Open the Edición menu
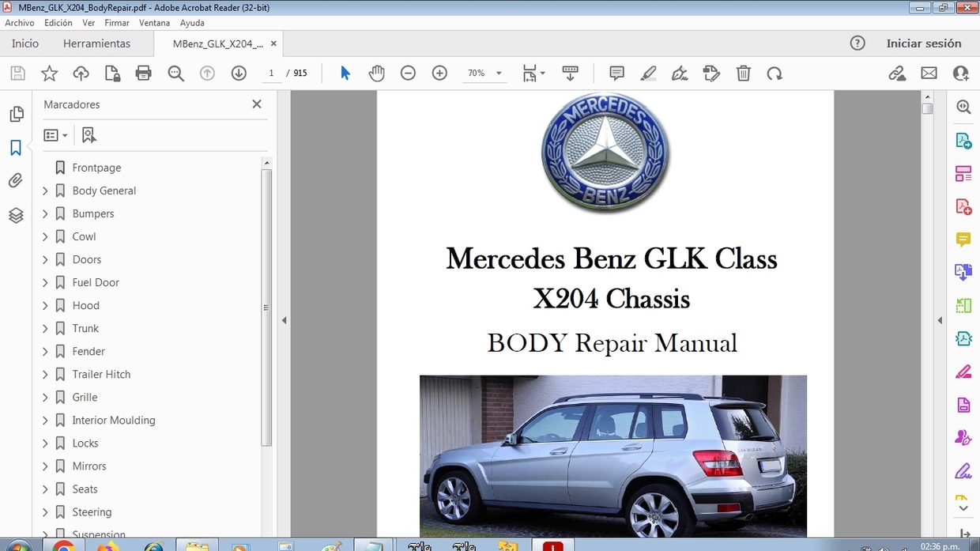980x551 pixels. [x=58, y=23]
